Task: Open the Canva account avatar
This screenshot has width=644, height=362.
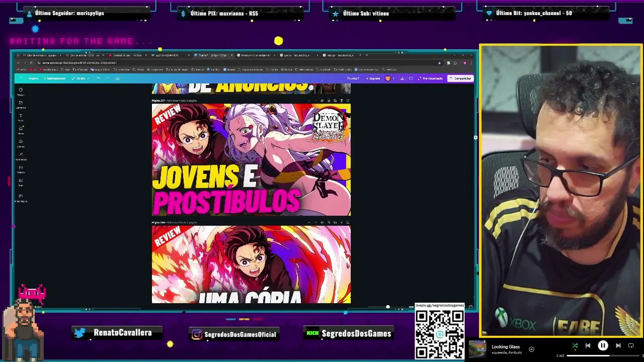Action: point(387,78)
